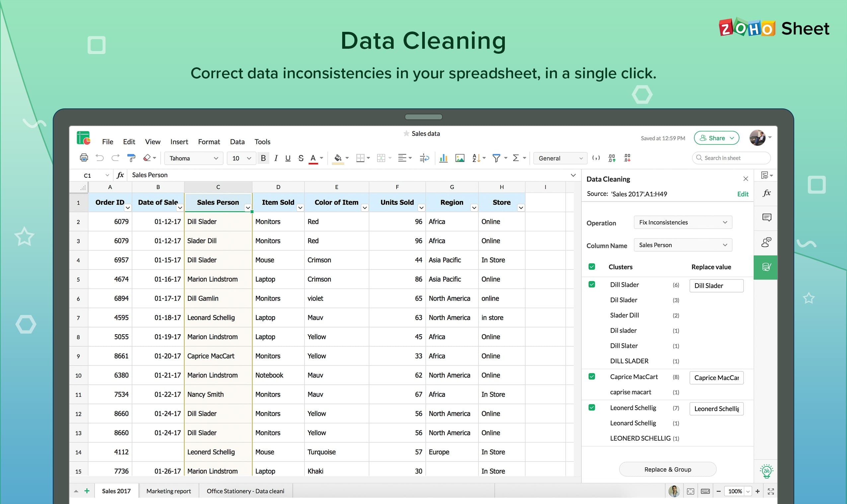This screenshot has height=504, width=847.
Task: Select the paint format tool
Action: [x=131, y=158]
